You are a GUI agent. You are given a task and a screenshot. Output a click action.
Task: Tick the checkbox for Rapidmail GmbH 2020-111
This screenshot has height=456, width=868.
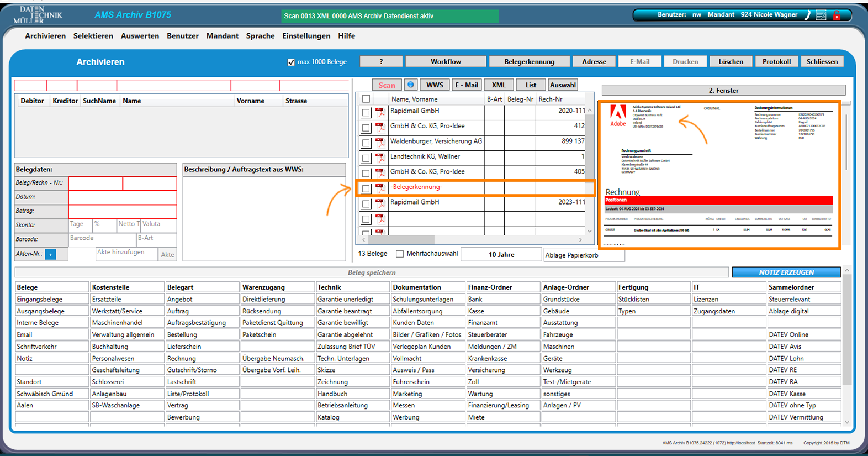coord(366,112)
